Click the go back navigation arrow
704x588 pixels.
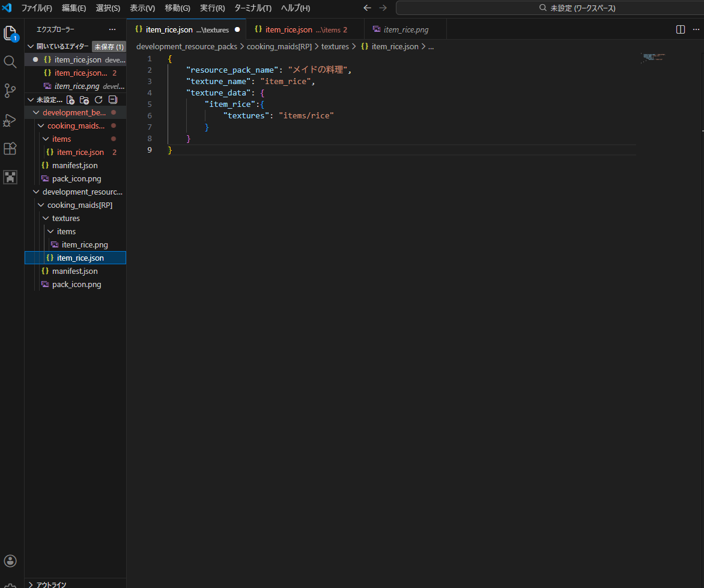click(367, 8)
